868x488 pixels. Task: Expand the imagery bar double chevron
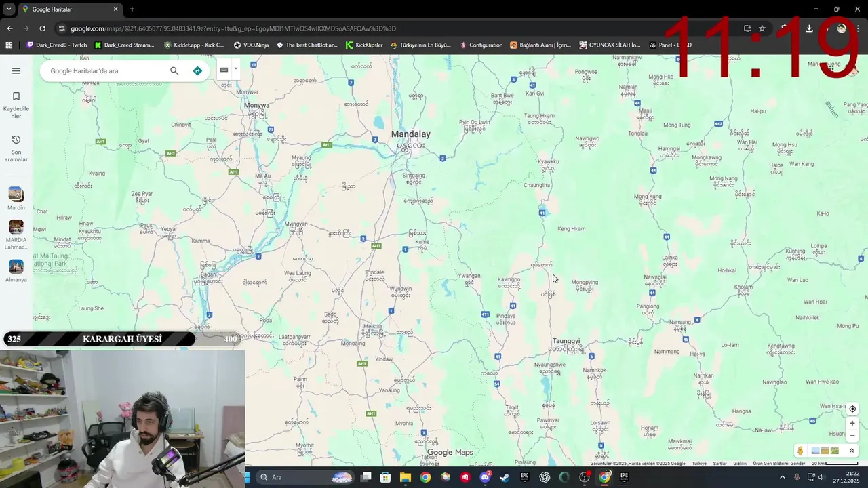(852, 451)
